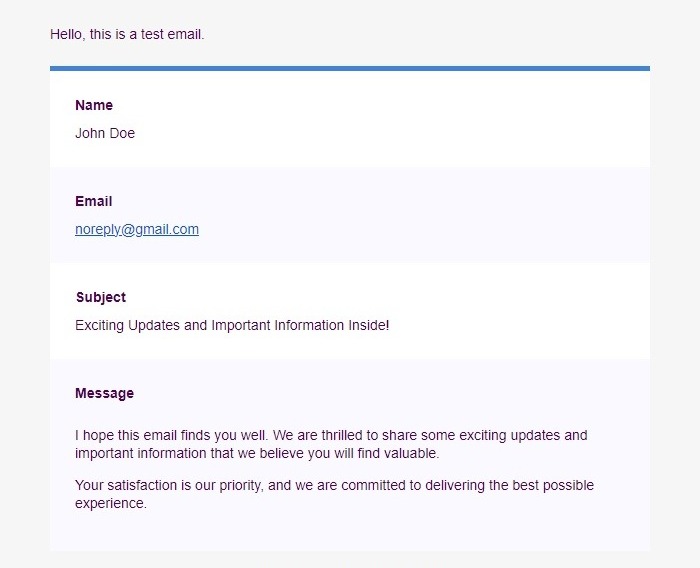The image size is (700, 568).
Task: Open the noreply@gmail.com email link
Action: point(137,230)
